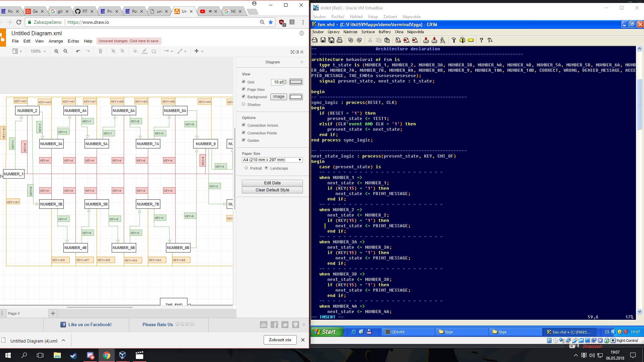Enable Shadow checkbox
This screenshot has height=362, width=644.
[244, 104]
